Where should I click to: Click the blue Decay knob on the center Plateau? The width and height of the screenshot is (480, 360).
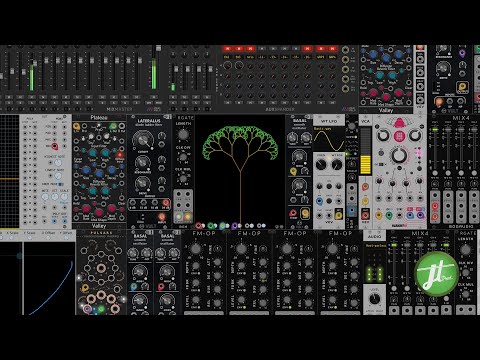(x=112, y=170)
